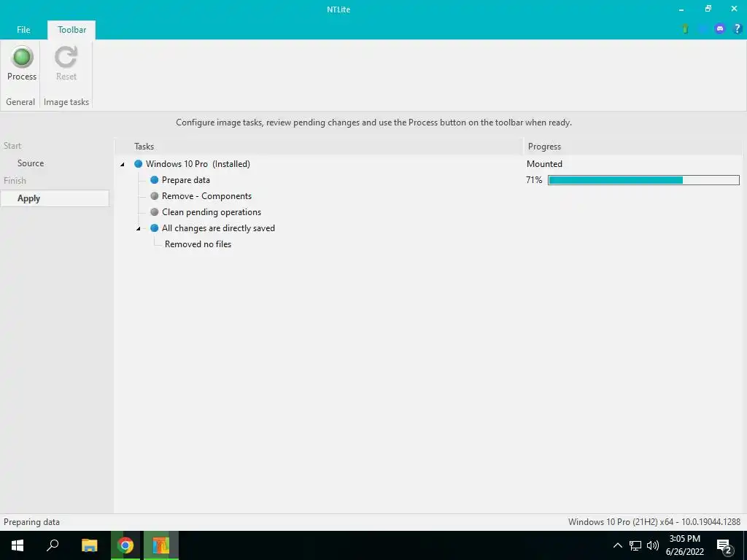Click blue status dot beside Windows 10 Pro

click(x=138, y=164)
